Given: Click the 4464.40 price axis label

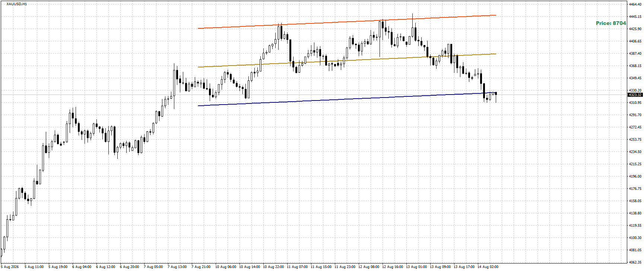Looking at the screenshot, I should click(635, 4).
